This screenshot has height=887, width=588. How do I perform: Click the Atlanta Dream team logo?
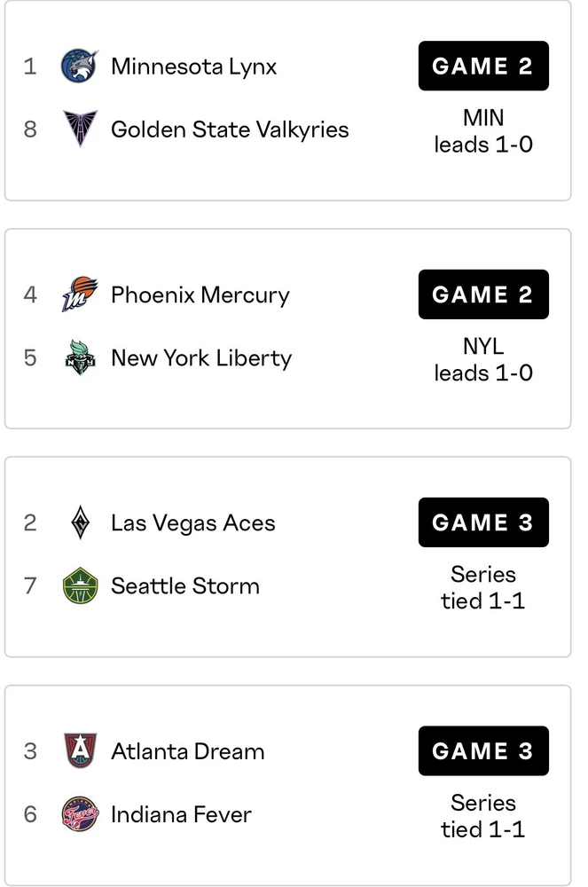click(x=80, y=751)
